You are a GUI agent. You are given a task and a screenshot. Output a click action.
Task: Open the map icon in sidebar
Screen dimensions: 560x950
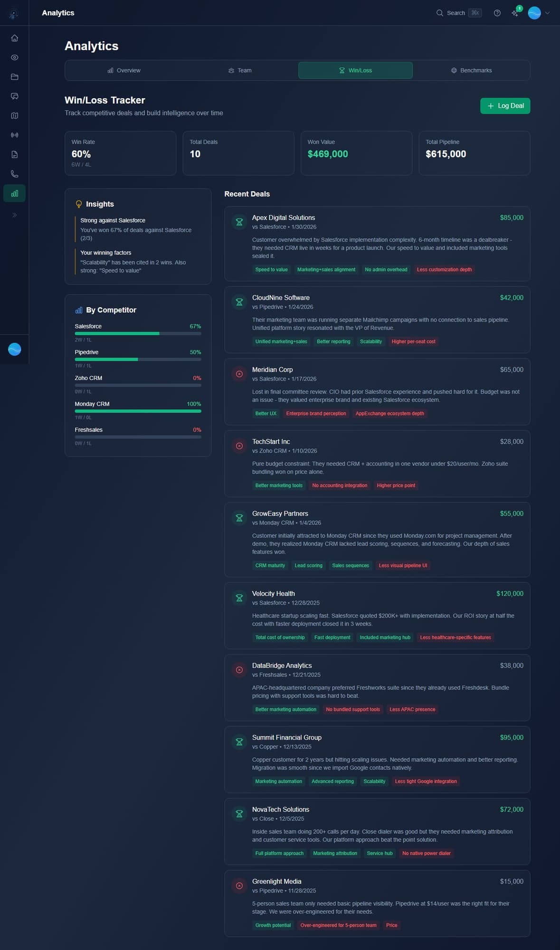14,116
